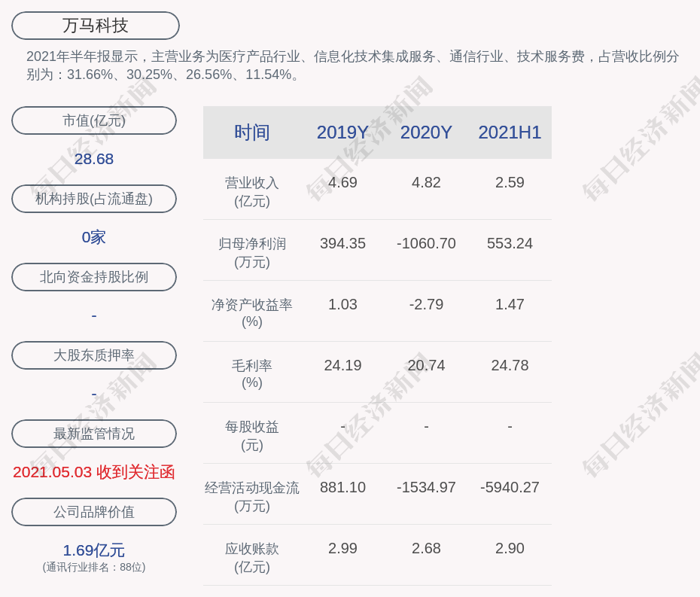
Task: Click the receivables value 2.90
Action: (x=510, y=548)
